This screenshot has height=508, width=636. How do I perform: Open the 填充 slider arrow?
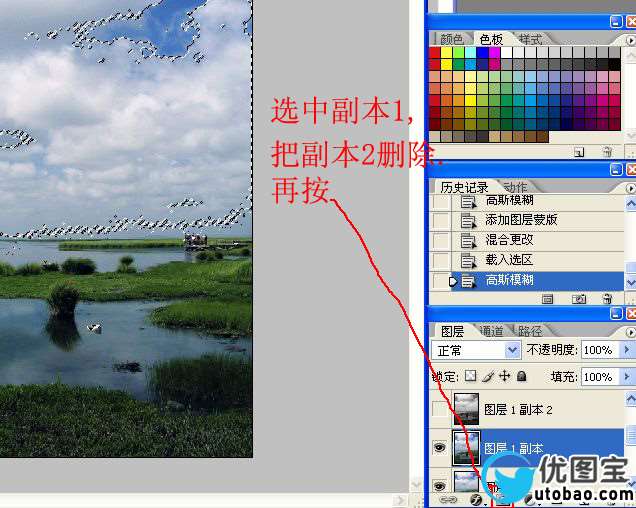point(626,377)
